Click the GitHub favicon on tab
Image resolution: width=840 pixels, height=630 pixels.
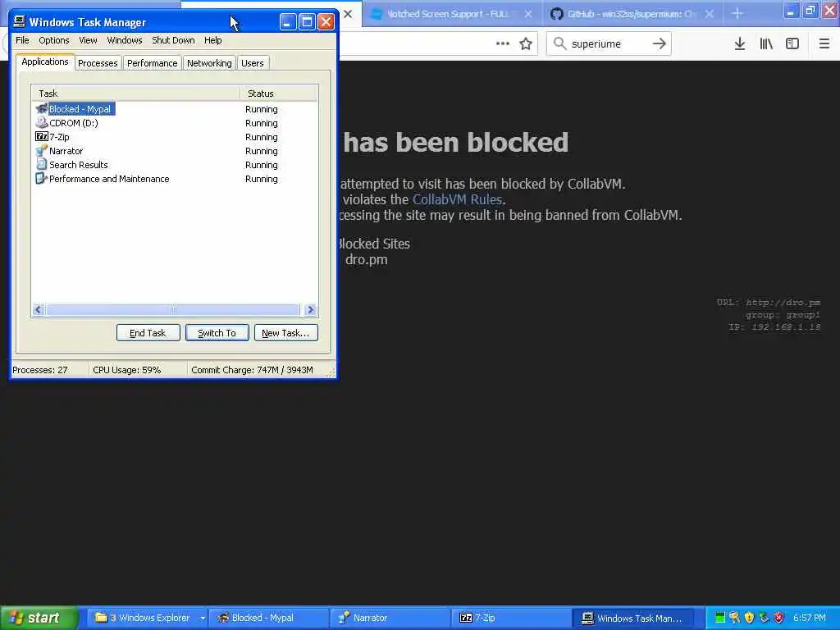pyautogui.click(x=557, y=14)
